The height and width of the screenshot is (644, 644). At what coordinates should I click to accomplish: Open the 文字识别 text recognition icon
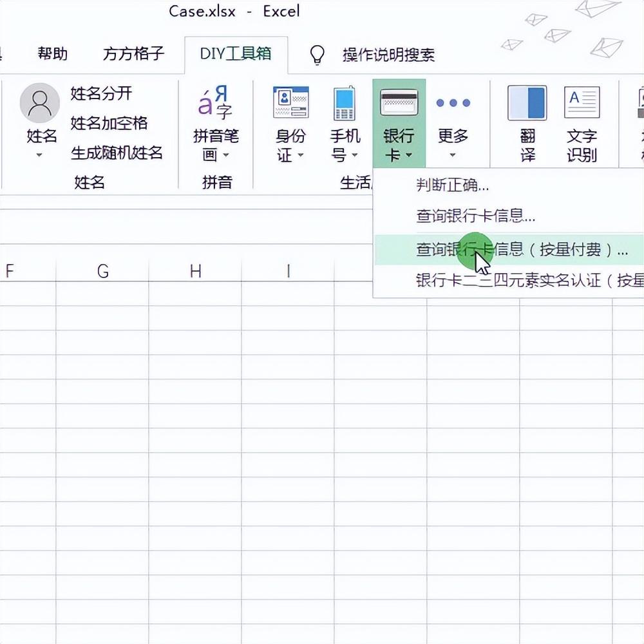click(x=582, y=102)
